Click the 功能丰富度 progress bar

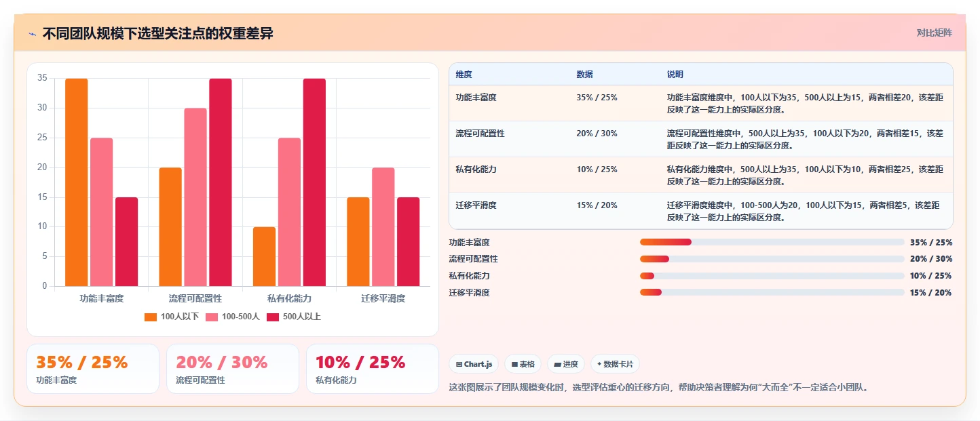772,242
